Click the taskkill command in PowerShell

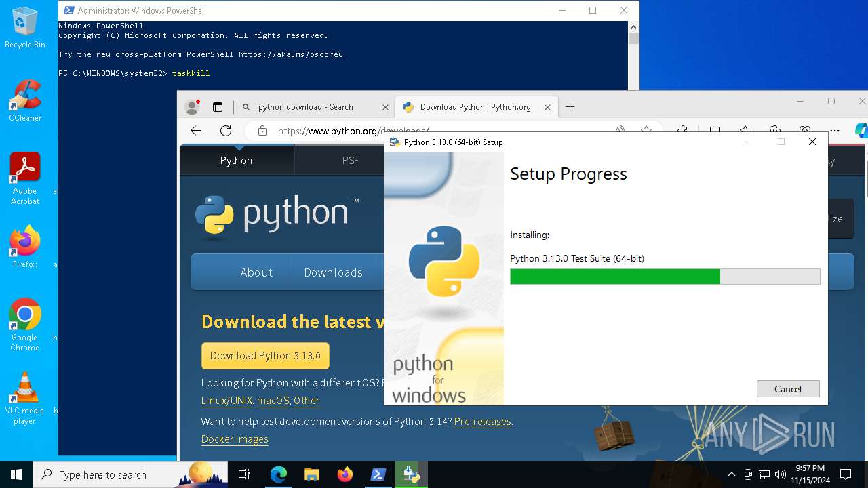[x=191, y=73]
